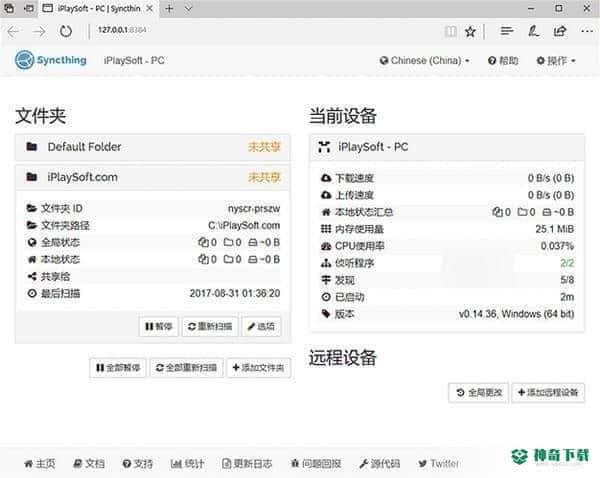
Task: Open the 更新日志 changelog footer link
Action: pos(247,464)
